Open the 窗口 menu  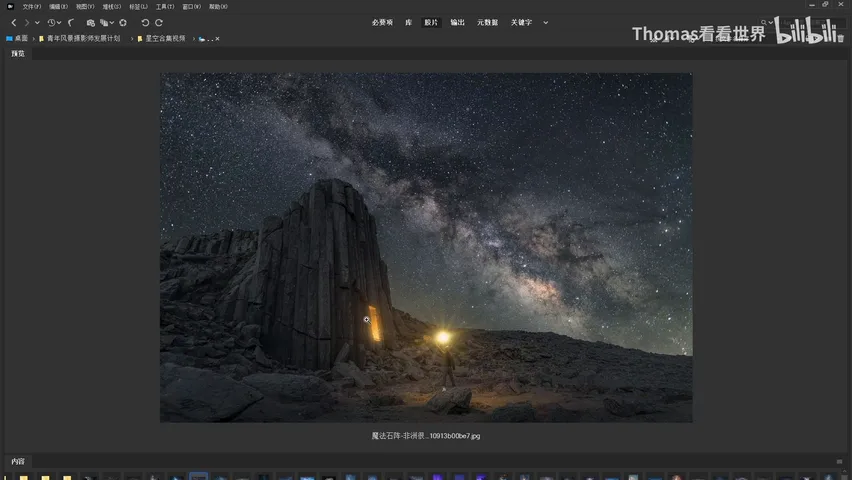tap(191, 7)
